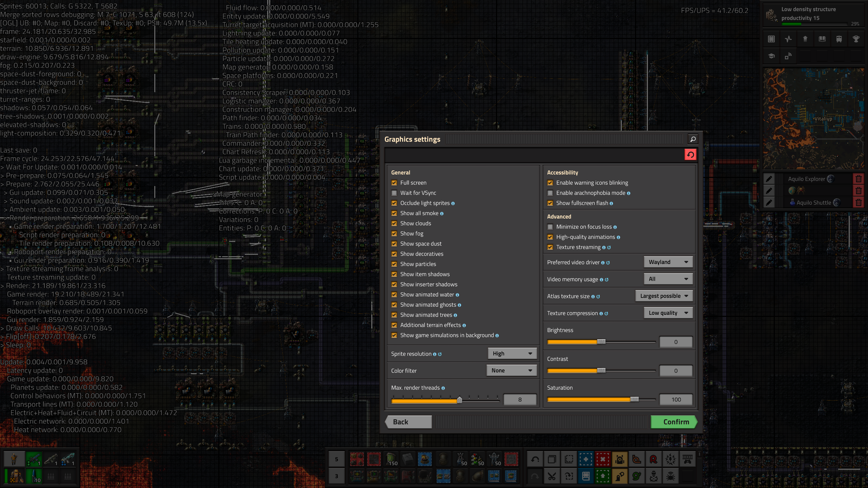Open Texture compression dropdown
The image size is (868, 488).
[668, 313]
